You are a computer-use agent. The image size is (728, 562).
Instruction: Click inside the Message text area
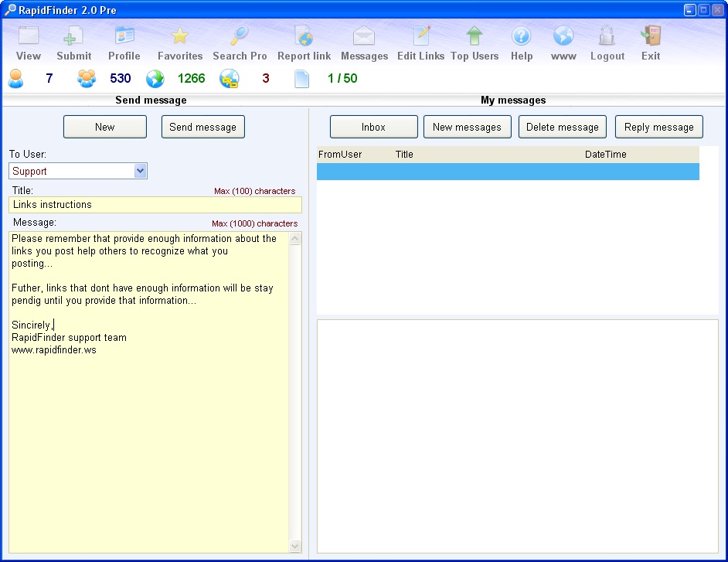148,392
